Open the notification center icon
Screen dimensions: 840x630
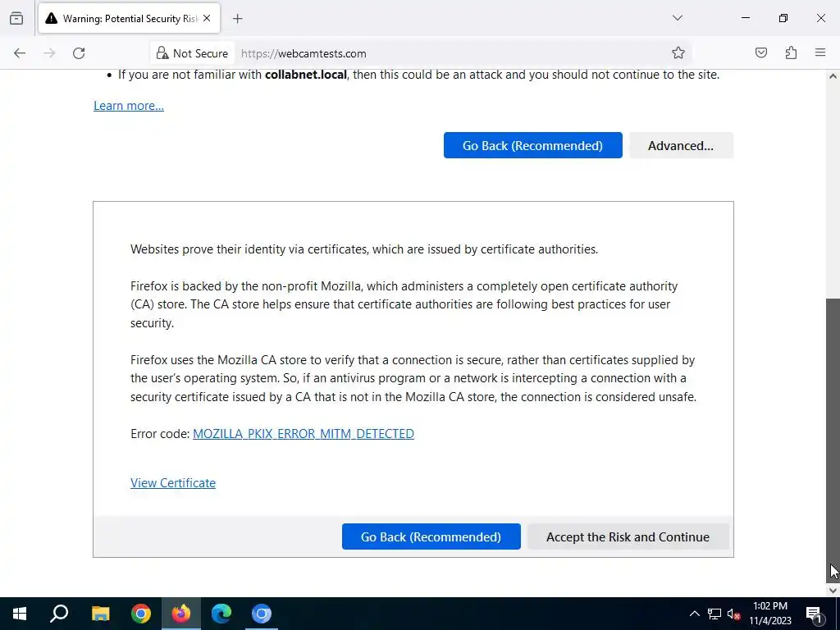click(814, 614)
